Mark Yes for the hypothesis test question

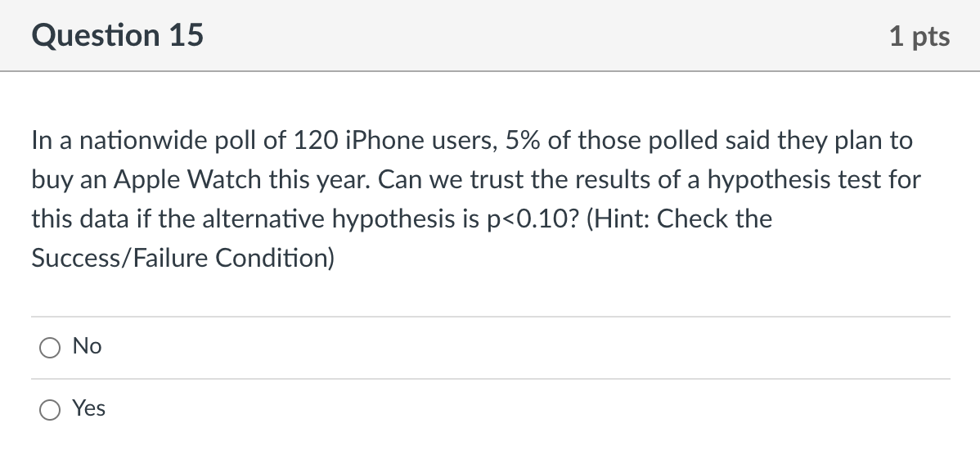click(50, 409)
